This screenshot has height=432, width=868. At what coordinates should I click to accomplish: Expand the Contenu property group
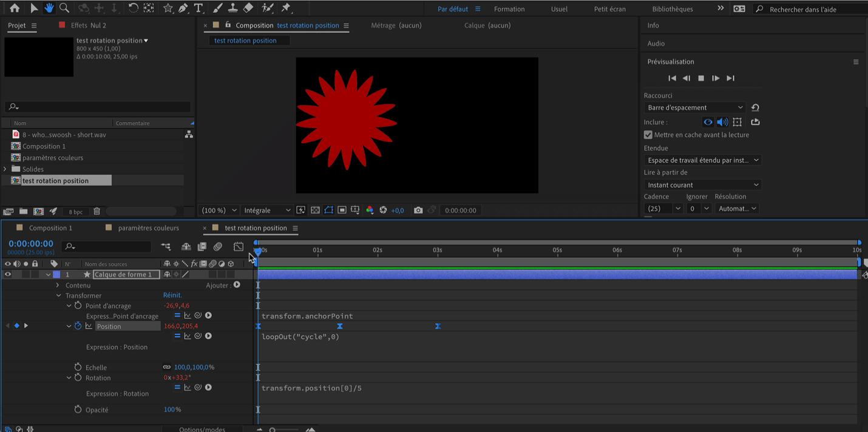[x=58, y=285]
